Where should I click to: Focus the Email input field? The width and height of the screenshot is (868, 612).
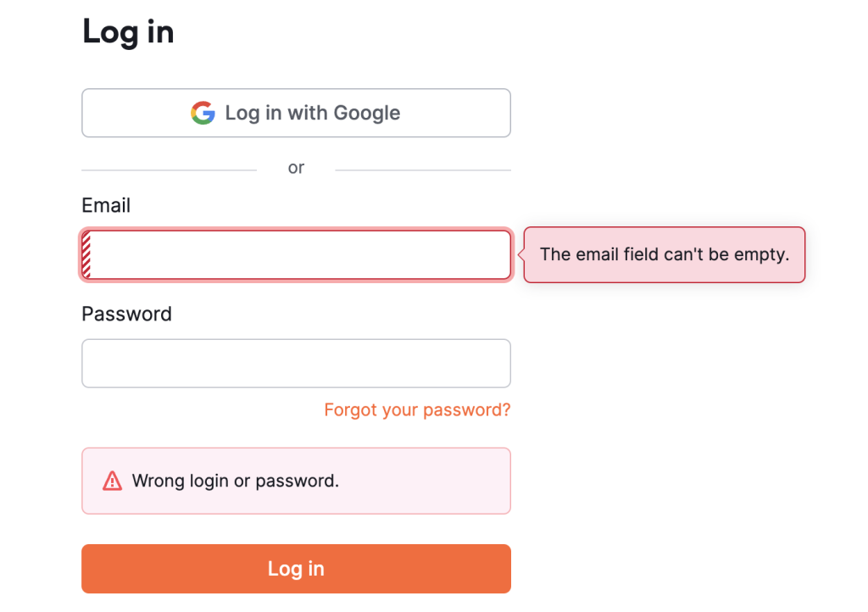coord(297,254)
